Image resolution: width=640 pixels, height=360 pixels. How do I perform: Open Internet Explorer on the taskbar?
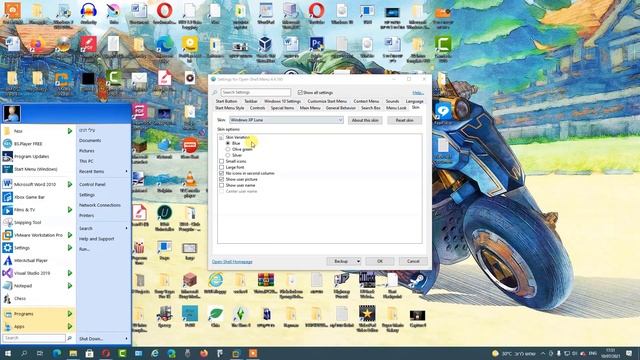[x=155, y=353]
